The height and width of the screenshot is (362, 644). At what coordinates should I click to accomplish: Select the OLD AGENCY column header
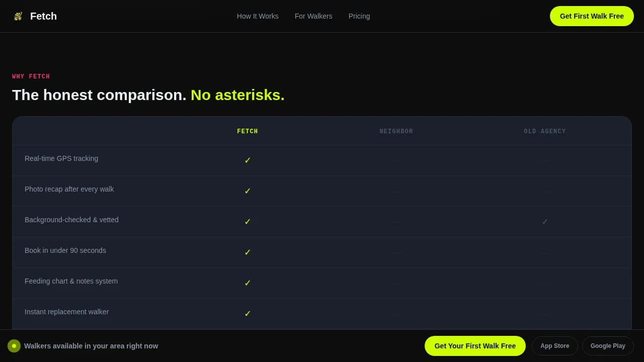pyautogui.click(x=545, y=132)
